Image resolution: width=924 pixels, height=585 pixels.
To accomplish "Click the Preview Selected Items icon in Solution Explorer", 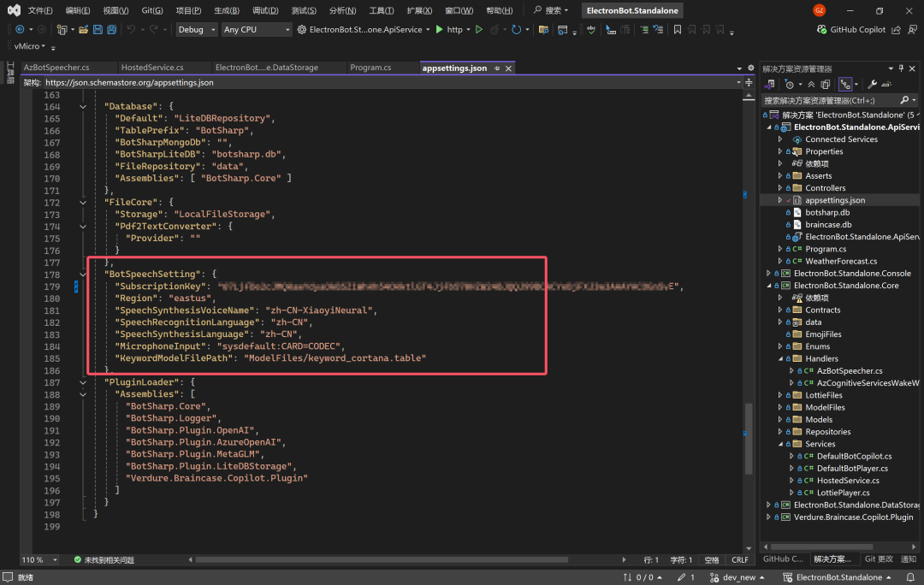I will tap(886, 85).
